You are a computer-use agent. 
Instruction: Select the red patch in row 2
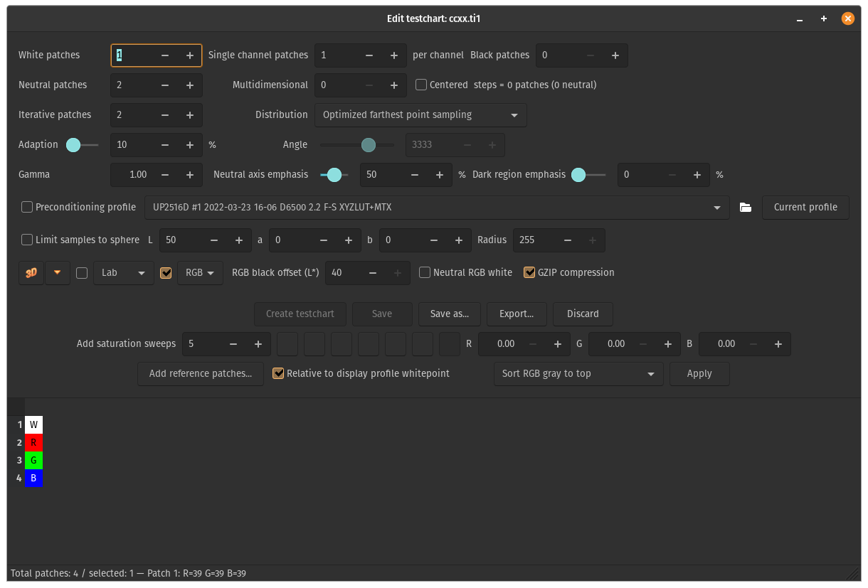tap(33, 442)
